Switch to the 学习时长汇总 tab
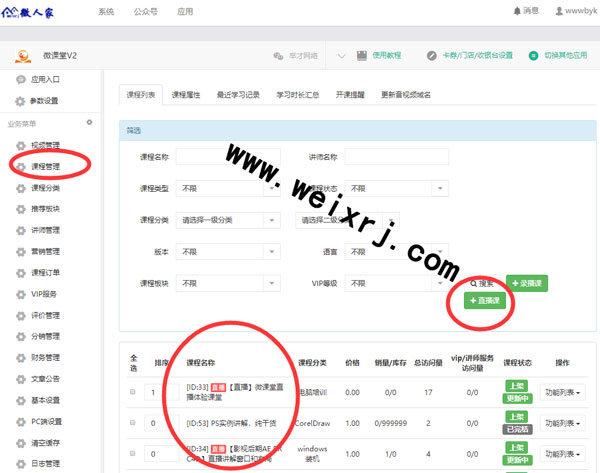600x473 pixels. 298,95
